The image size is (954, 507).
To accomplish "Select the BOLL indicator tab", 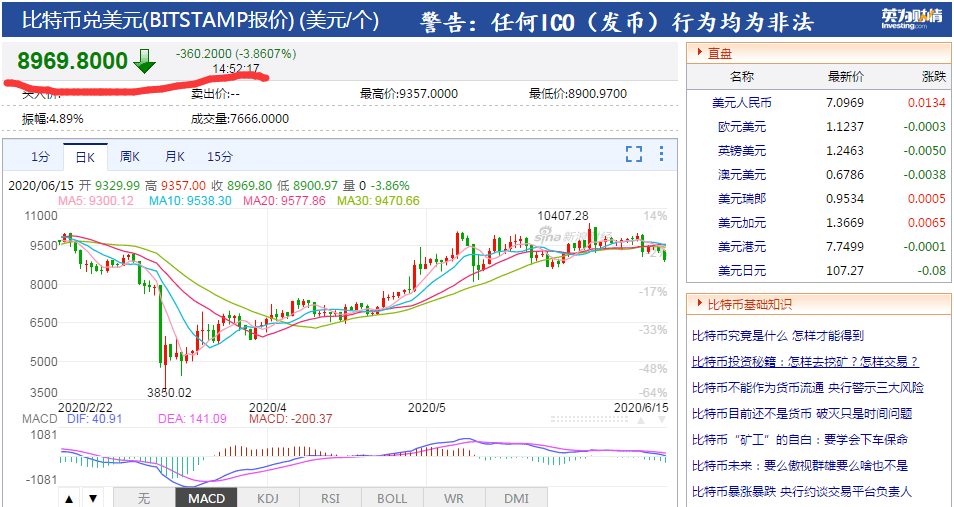I will tap(392, 498).
